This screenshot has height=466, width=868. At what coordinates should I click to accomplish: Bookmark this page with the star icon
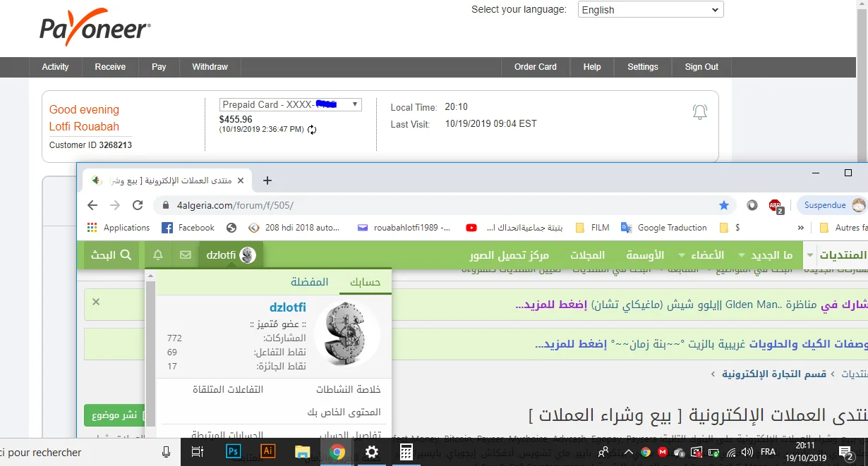coord(723,205)
